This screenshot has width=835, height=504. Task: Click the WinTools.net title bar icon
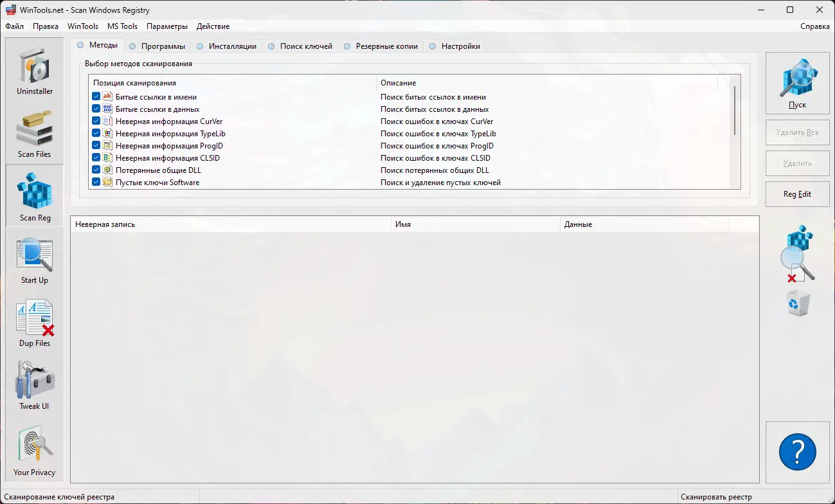pos(11,10)
